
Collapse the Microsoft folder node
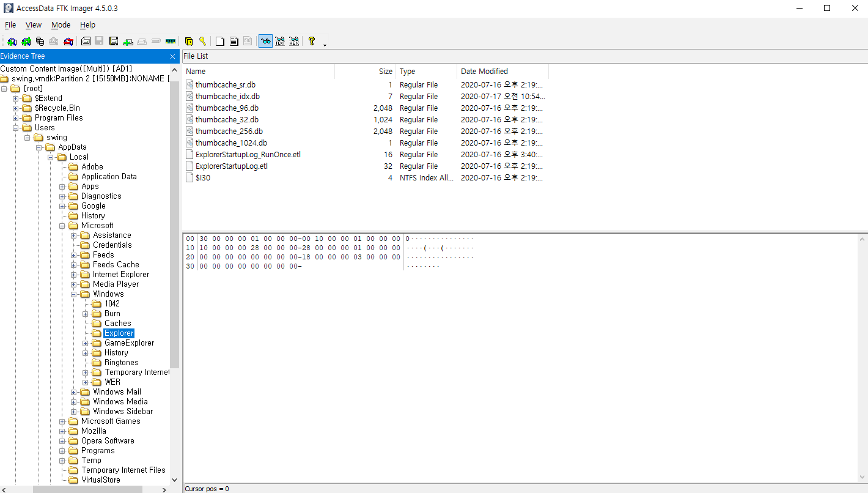point(62,225)
